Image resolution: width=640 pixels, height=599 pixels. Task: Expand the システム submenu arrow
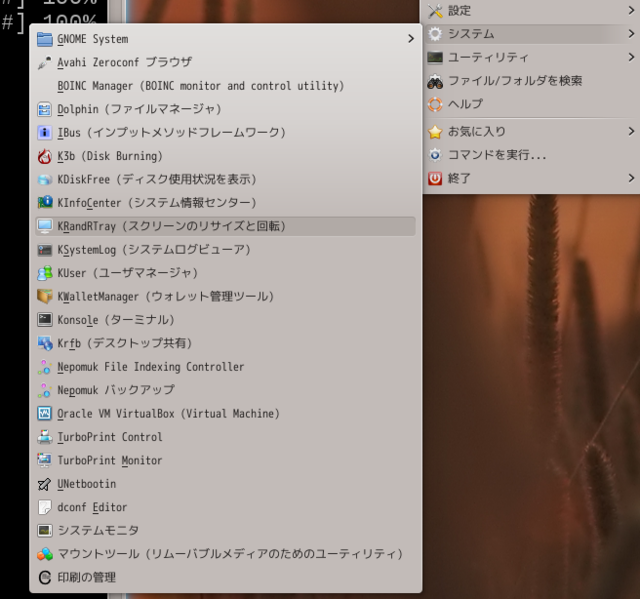[631, 34]
